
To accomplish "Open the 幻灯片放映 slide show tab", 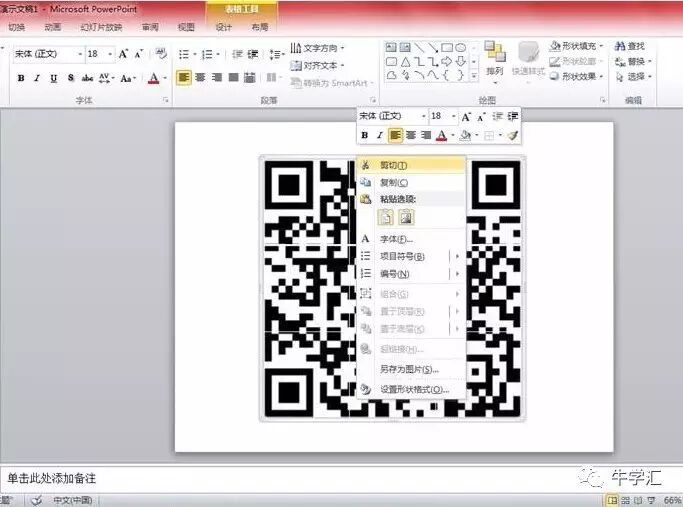I will tap(101, 27).
